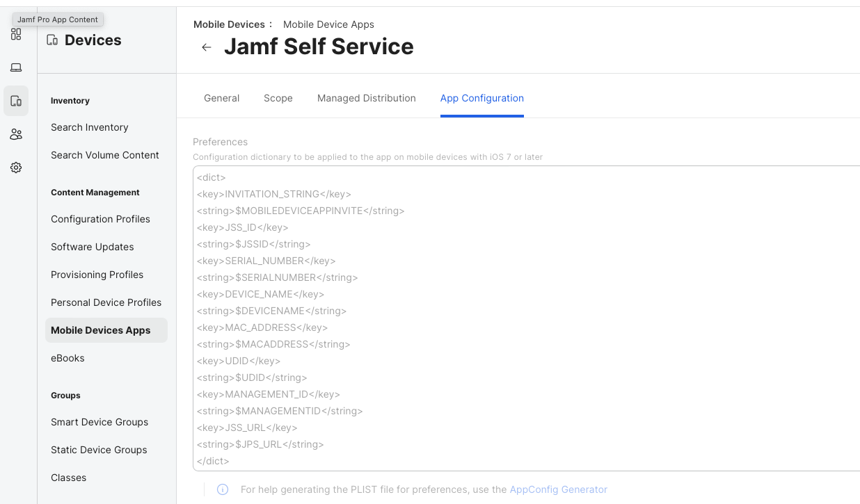
Task: Click the $MANAGEMENTID string line
Action: [280, 411]
